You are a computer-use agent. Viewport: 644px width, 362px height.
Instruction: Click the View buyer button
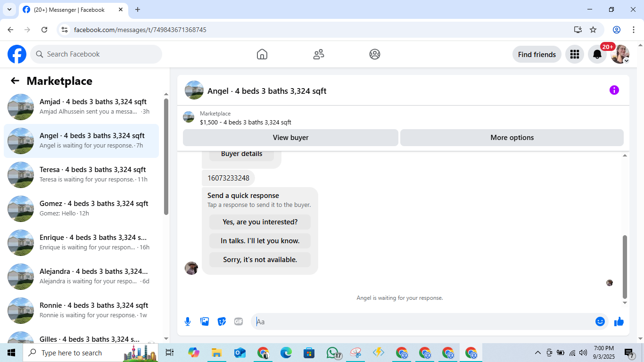290,138
